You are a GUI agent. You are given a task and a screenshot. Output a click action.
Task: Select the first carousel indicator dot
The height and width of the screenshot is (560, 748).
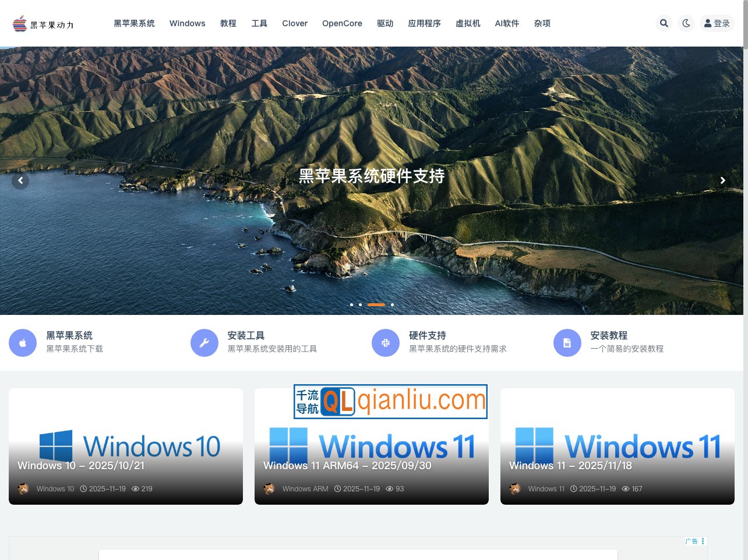click(x=351, y=304)
